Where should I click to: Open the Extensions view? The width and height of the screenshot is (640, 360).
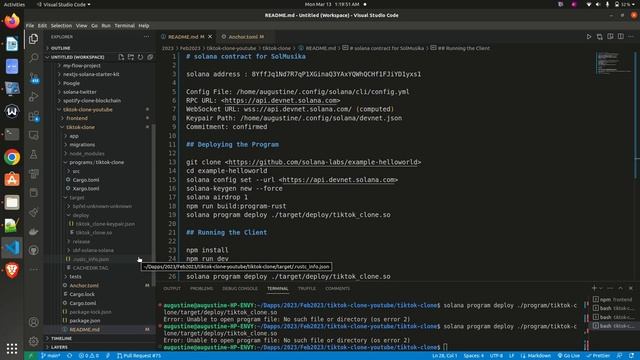coord(33,116)
